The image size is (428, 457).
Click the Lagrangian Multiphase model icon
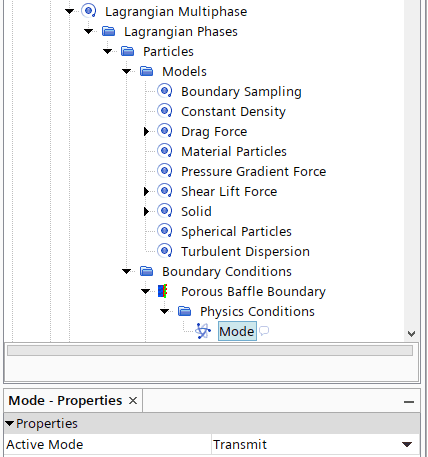tap(89, 11)
